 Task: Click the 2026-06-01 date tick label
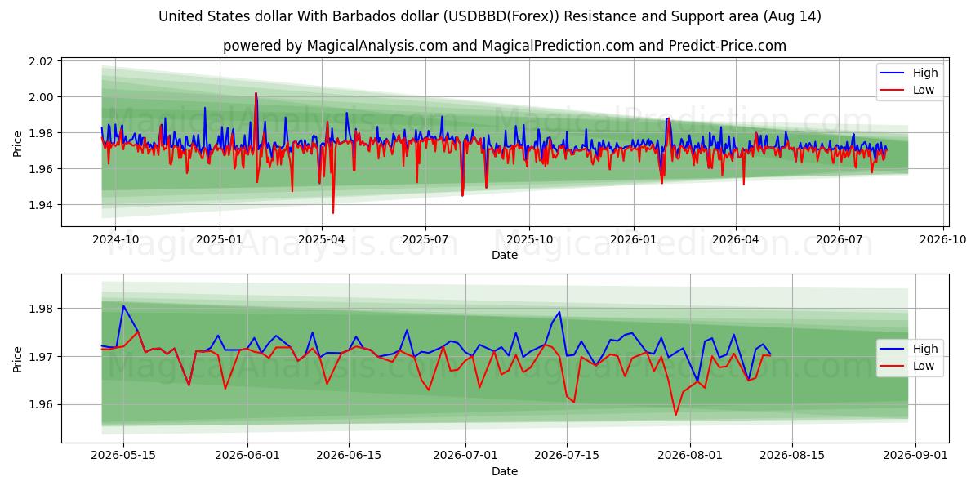(x=247, y=455)
